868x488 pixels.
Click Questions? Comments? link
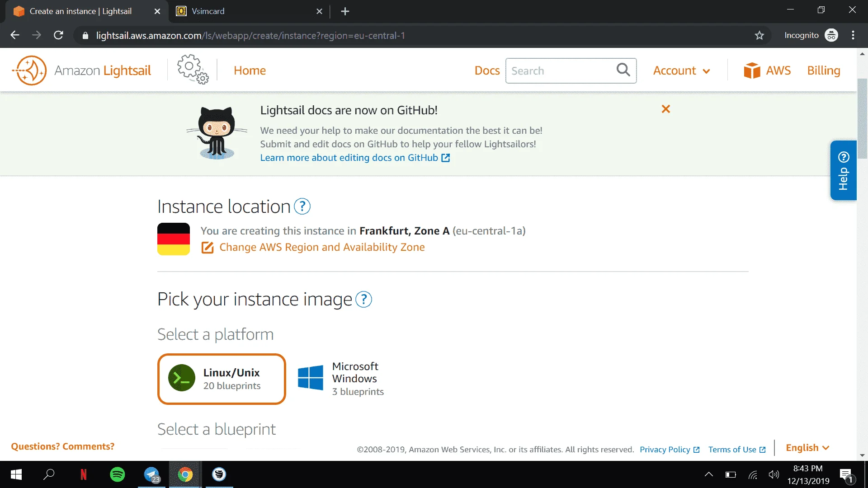coord(62,446)
